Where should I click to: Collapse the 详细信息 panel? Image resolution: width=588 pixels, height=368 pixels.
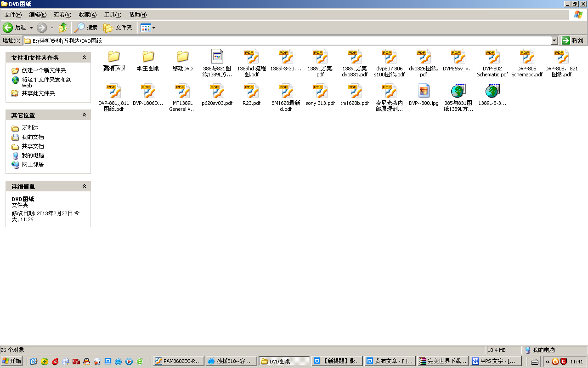click(84, 186)
